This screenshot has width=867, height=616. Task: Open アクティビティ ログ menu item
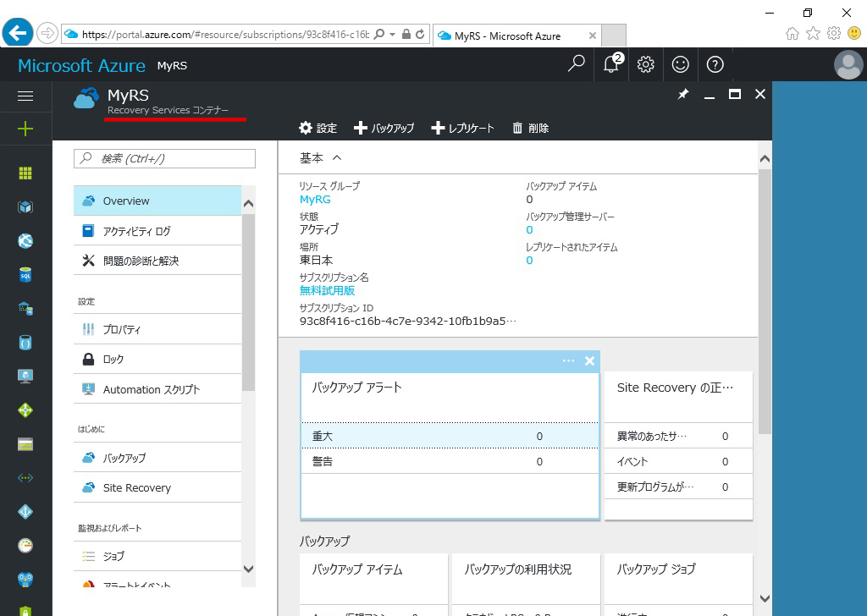[x=157, y=231]
